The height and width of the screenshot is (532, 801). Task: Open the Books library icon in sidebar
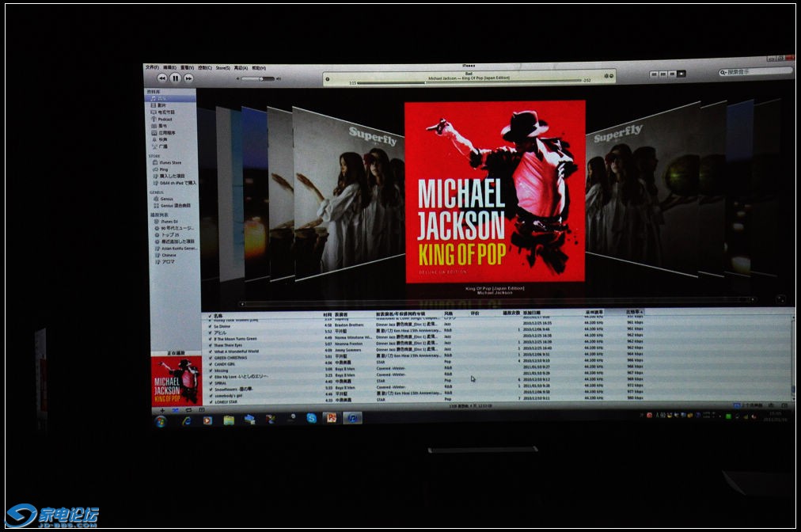pos(154,126)
